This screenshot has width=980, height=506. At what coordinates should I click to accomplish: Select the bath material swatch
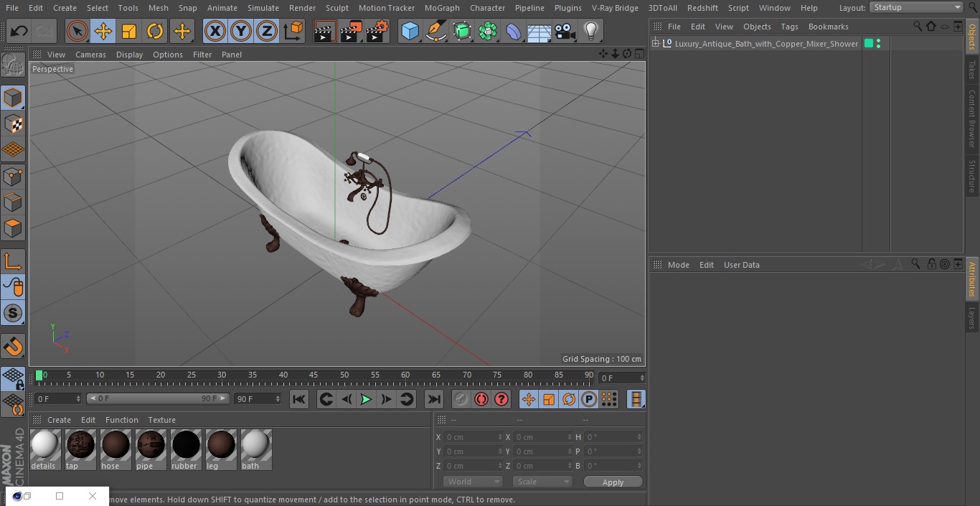pyautogui.click(x=255, y=449)
